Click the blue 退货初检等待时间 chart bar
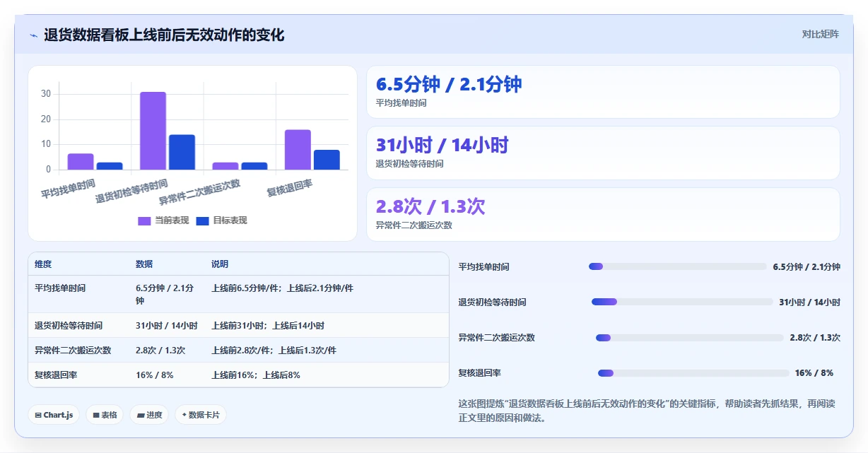Screen dimensions: 868x453 click(x=182, y=152)
